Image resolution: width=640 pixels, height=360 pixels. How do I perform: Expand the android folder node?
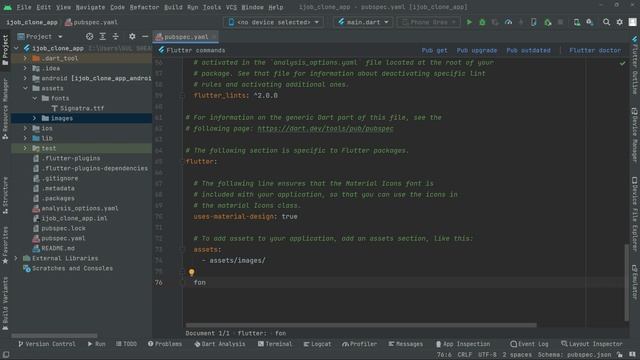[x=25, y=78]
